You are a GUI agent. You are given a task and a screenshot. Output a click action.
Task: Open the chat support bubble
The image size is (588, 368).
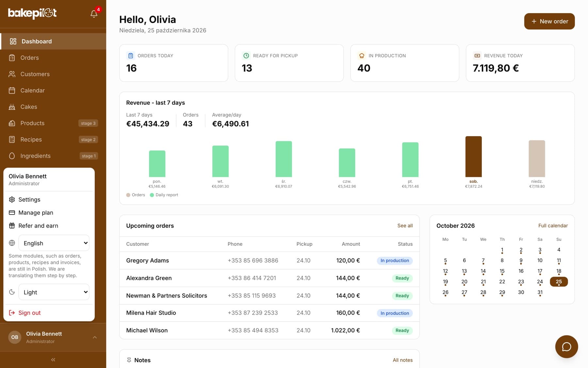coord(566,346)
